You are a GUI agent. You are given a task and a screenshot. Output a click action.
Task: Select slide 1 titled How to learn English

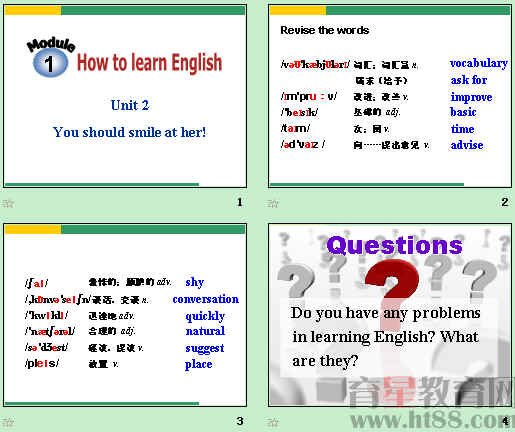[125, 96]
